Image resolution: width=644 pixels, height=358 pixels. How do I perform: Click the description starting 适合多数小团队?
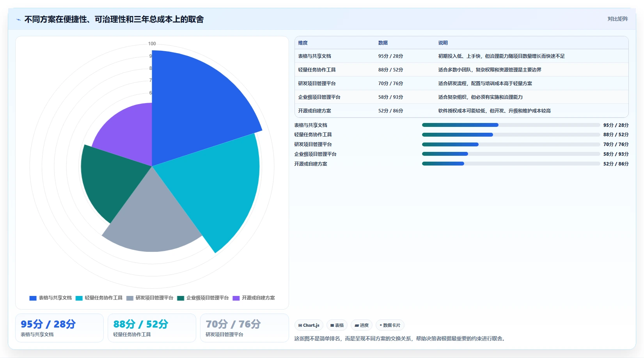(x=490, y=70)
